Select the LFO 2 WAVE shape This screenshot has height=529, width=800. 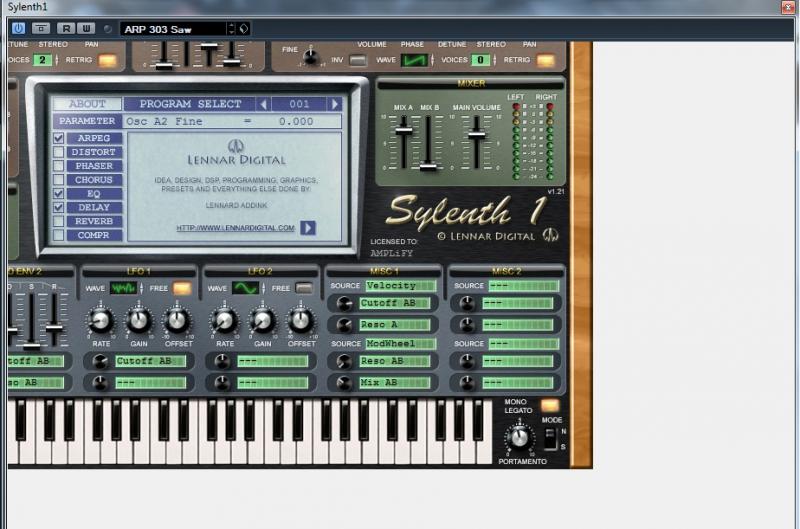point(245,288)
